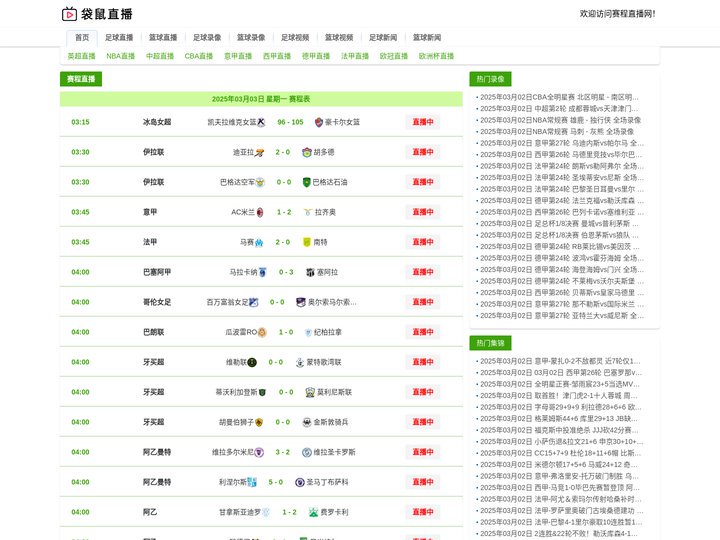This screenshot has width=720, height=540.
Task: Click 直播中 for 冰岛女超 match
Action: coord(423,122)
